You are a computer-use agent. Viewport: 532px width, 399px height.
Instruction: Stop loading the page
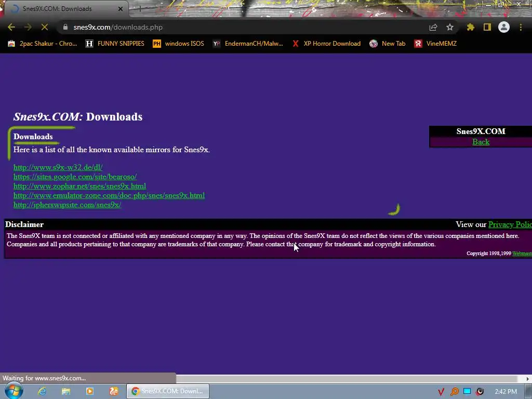tap(45, 27)
